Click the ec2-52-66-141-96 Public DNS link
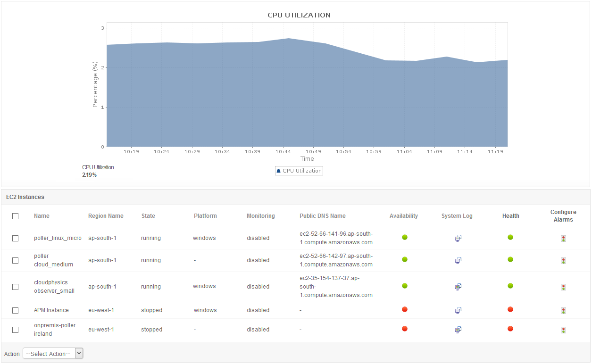The height and width of the screenshot is (364, 592). 336,238
